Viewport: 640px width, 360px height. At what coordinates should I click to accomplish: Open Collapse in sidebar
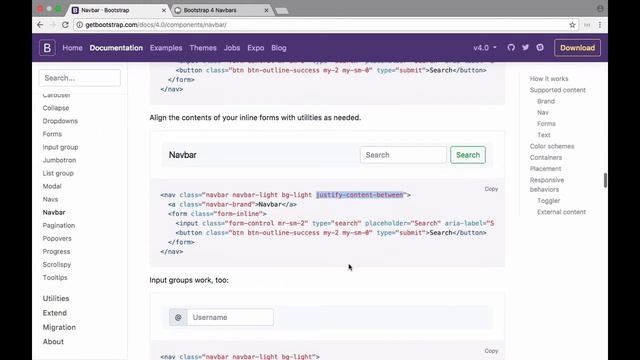pos(56,108)
